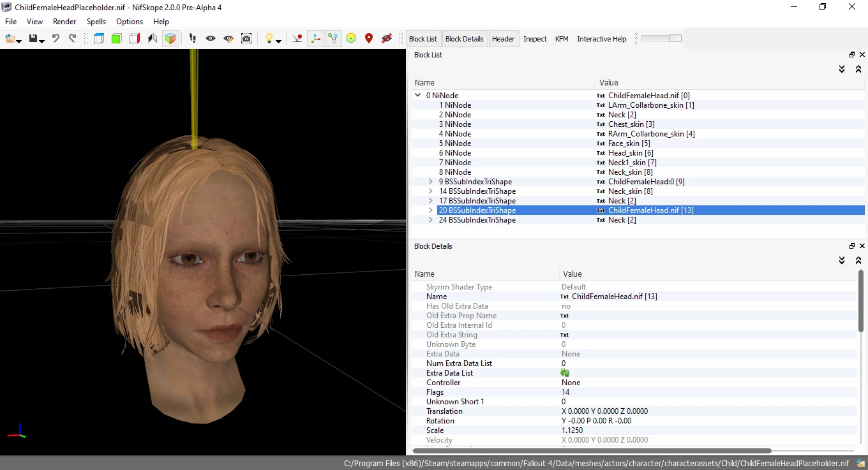Screen dimensions: 868x470
Task: Select the 5 NiNode row
Action: point(639,143)
